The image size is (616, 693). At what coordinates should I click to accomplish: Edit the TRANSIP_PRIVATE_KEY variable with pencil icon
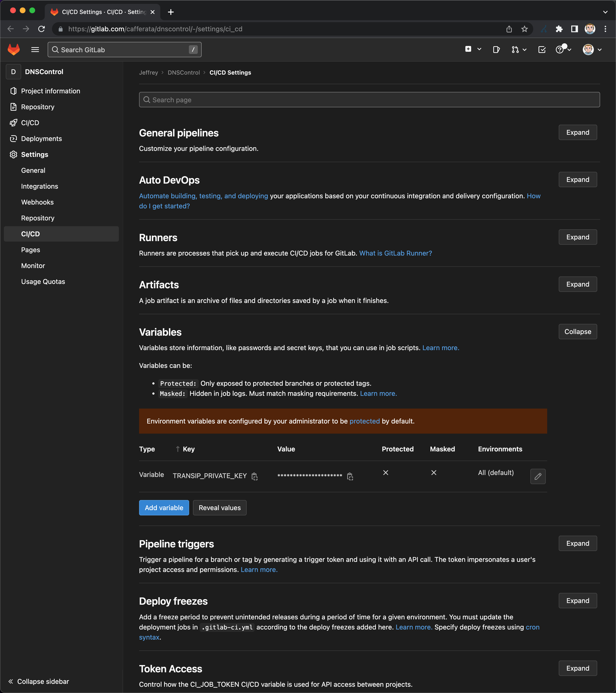tap(538, 476)
